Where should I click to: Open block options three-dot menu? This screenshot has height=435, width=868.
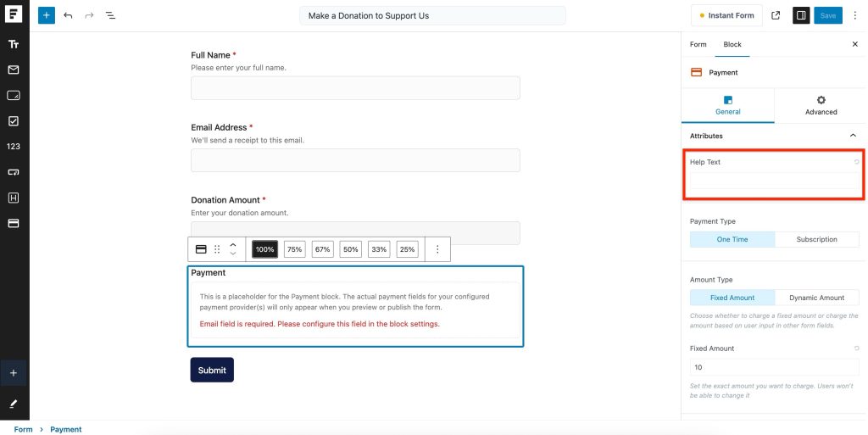coord(437,249)
